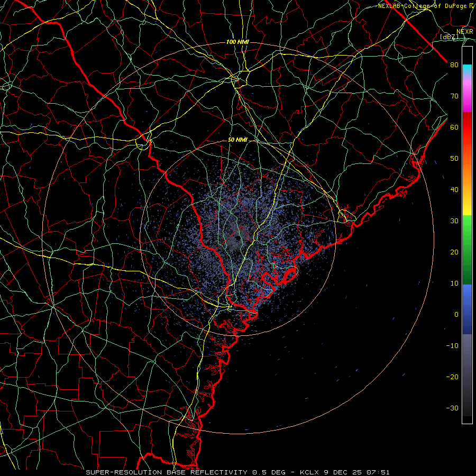Click the -20 dBZ colorbar label
476x476 pixels.
click(x=452, y=377)
